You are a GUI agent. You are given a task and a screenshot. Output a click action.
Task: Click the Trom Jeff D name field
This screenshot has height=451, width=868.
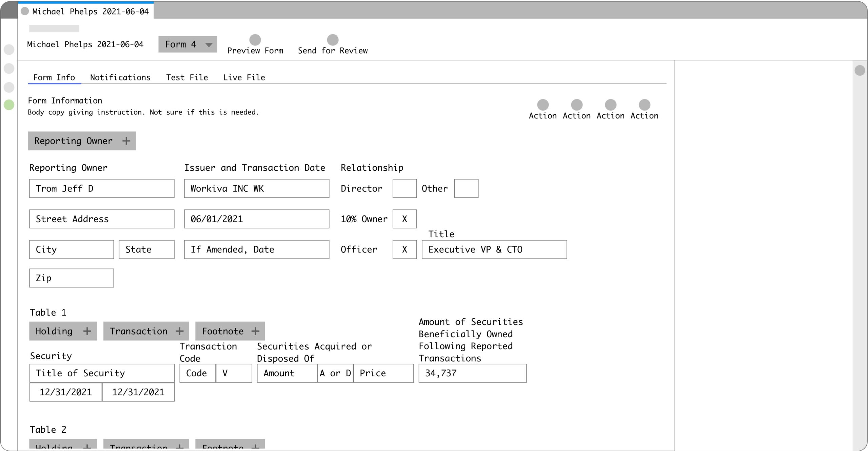coord(102,188)
